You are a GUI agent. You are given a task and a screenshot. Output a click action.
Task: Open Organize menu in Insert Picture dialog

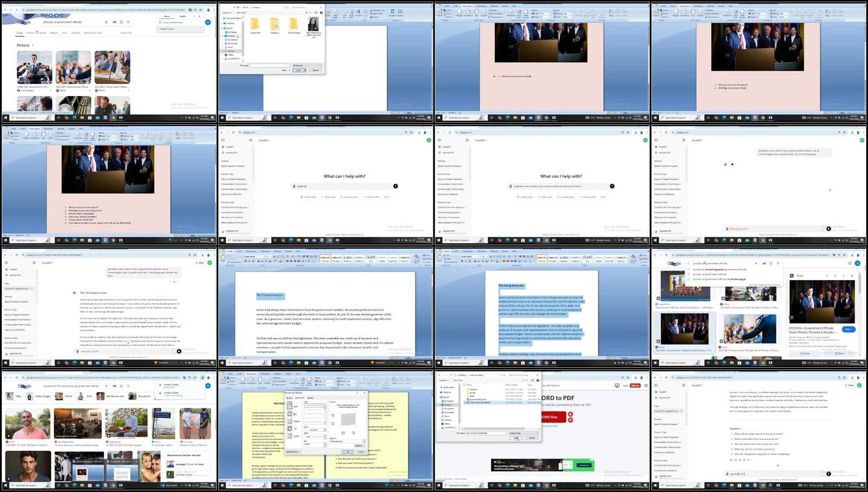pyautogui.click(x=227, y=12)
